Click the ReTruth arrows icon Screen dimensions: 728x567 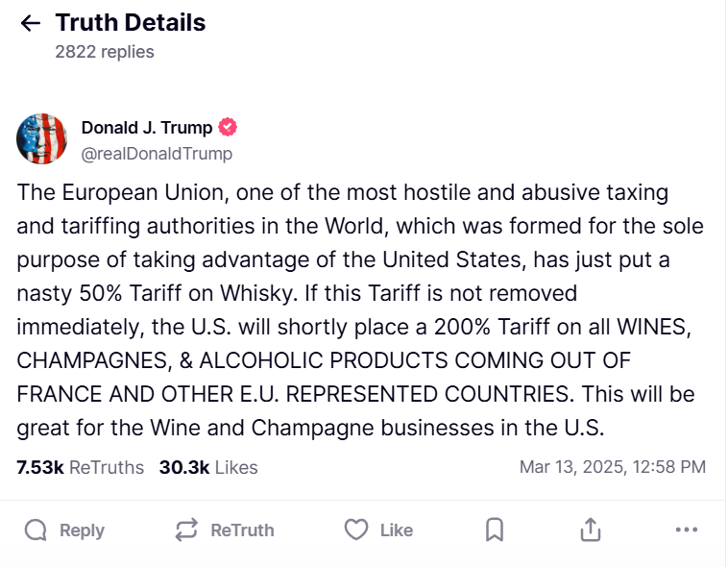(x=186, y=530)
